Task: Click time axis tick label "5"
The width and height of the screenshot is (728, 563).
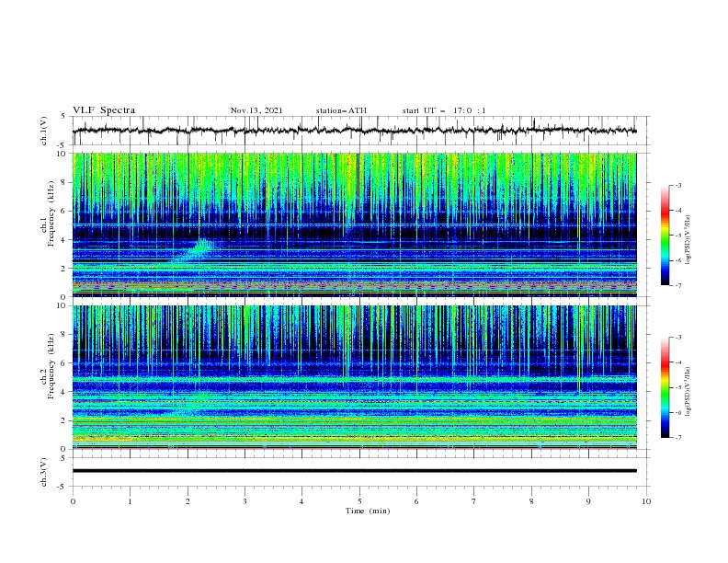Action: click(x=359, y=501)
